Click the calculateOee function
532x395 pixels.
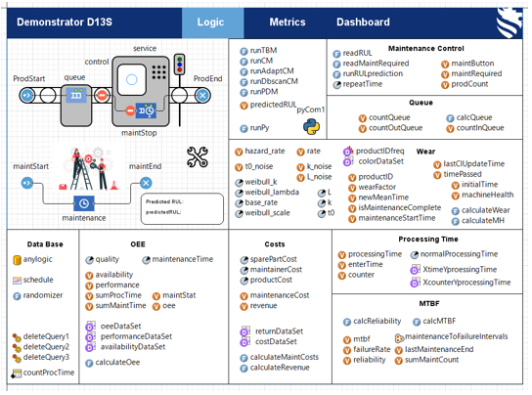[112, 363]
